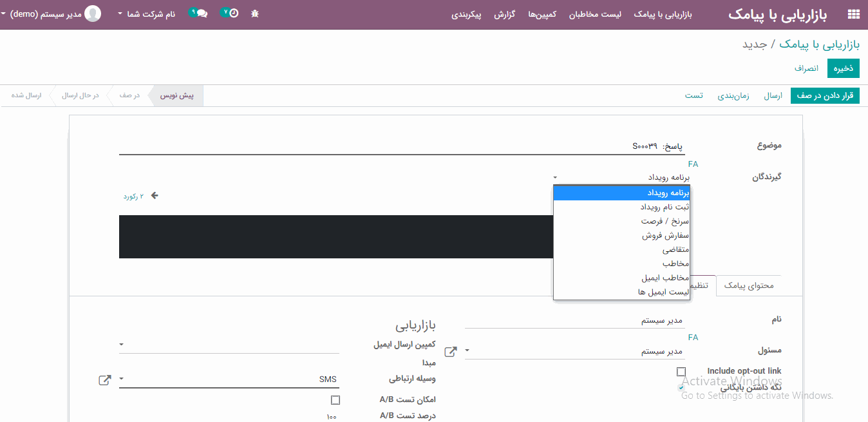Select سفارش فروش from recipients list
Viewport: 868px width, 422px height.
(x=665, y=235)
